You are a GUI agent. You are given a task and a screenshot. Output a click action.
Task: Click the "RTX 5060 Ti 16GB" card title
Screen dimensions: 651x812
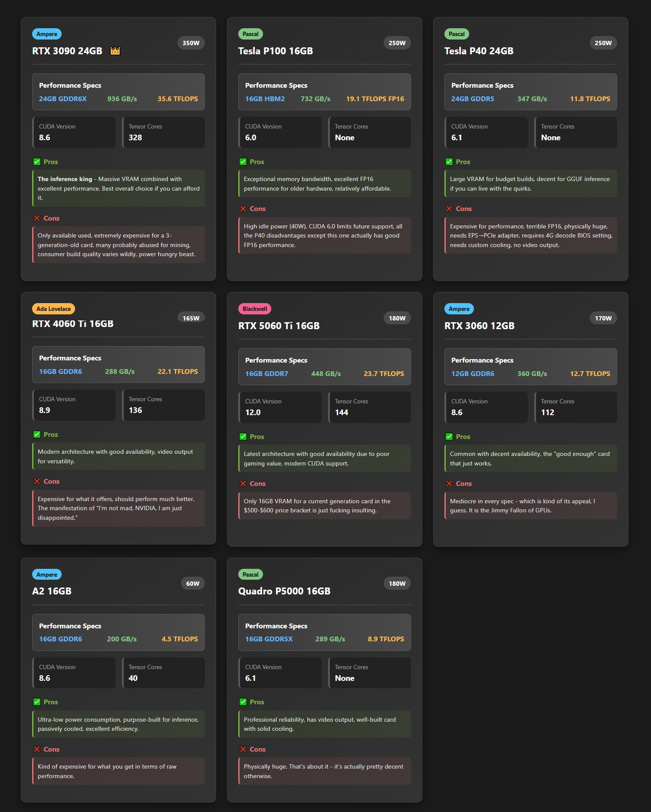point(279,326)
